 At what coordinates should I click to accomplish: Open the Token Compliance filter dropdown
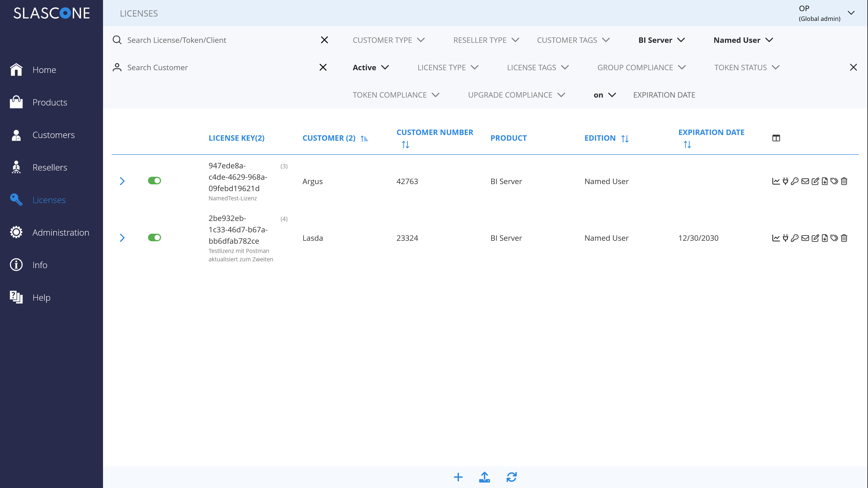[396, 95]
